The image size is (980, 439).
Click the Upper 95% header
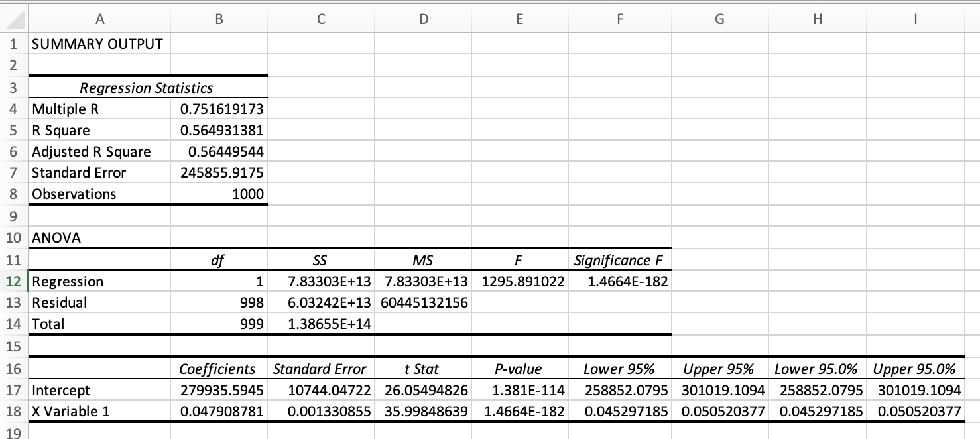tap(719, 369)
